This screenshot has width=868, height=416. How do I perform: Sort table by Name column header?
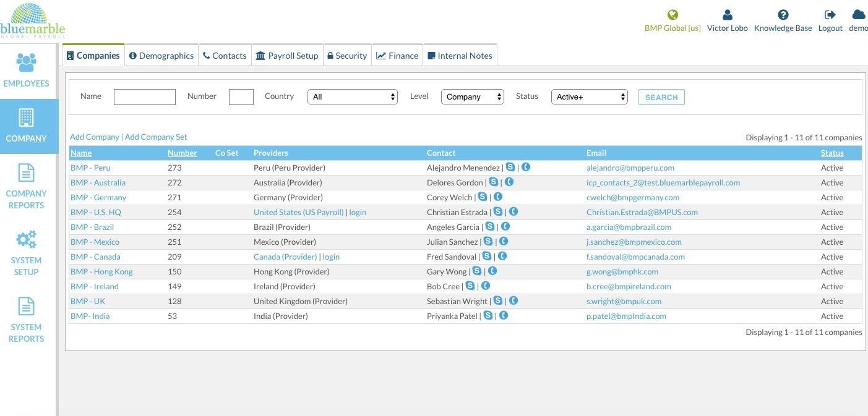tap(81, 153)
